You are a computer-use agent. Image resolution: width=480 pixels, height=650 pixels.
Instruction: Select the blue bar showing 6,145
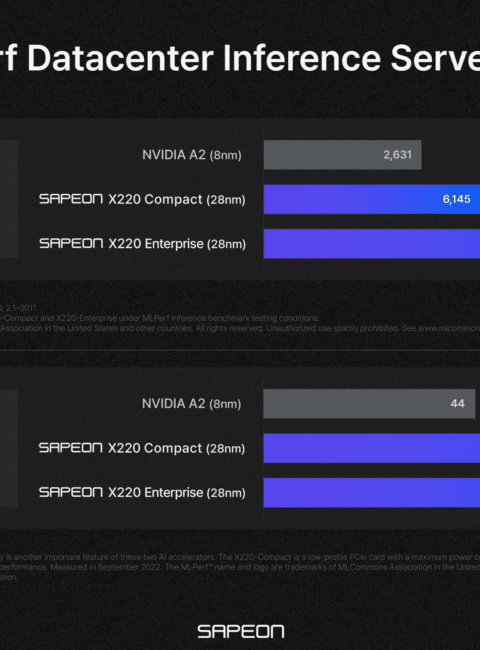372,199
